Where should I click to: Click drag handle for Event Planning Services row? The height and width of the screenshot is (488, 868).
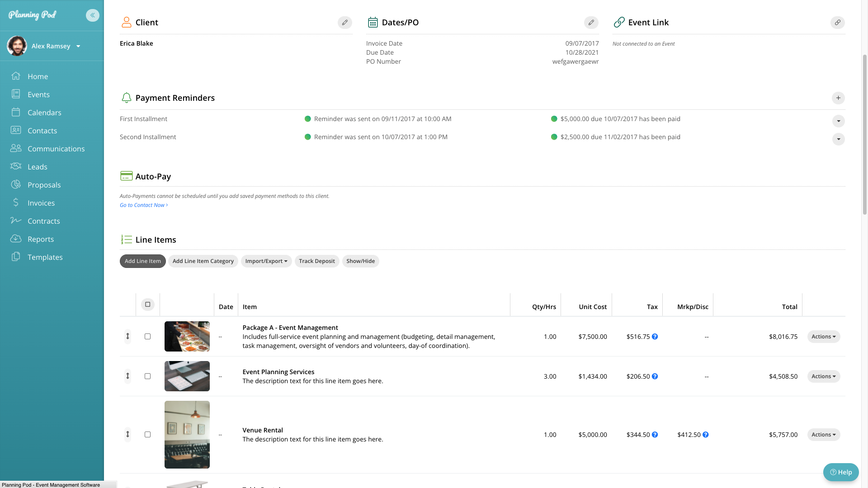[x=127, y=376]
